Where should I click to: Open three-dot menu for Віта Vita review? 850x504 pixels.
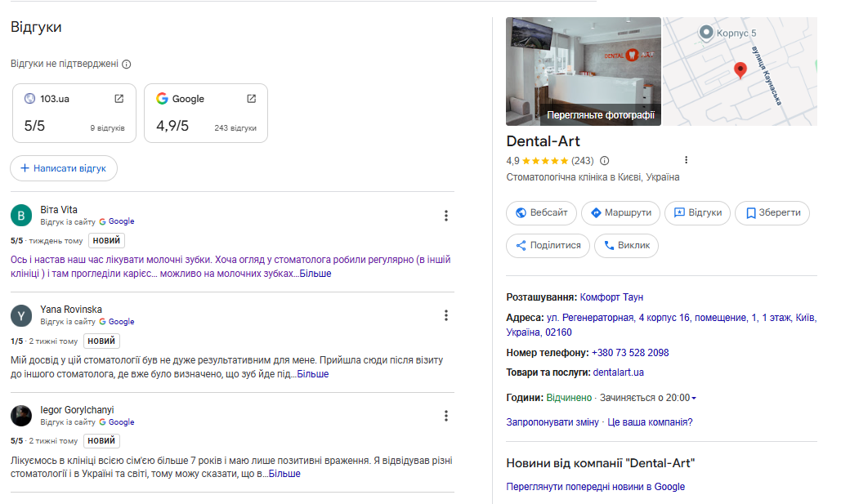coord(446,216)
